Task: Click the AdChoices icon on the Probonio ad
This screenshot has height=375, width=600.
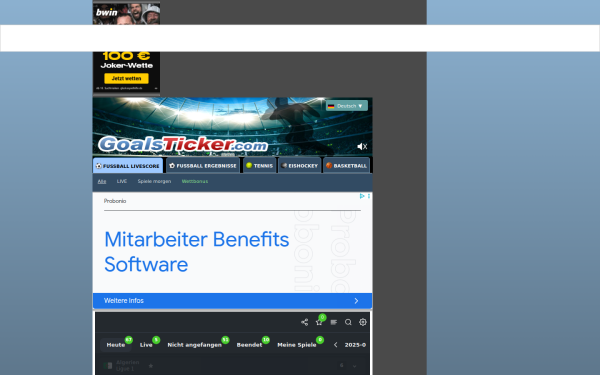Action: 362,196
